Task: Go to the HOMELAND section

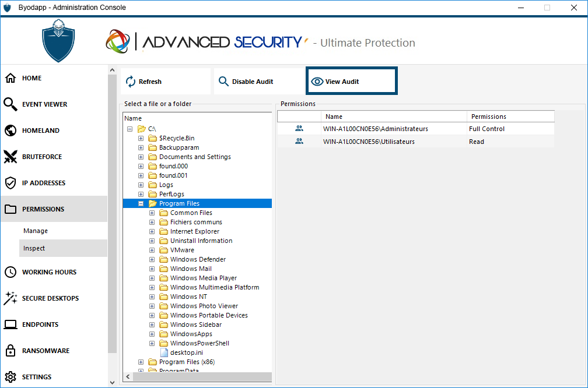Action: click(x=41, y=130)
